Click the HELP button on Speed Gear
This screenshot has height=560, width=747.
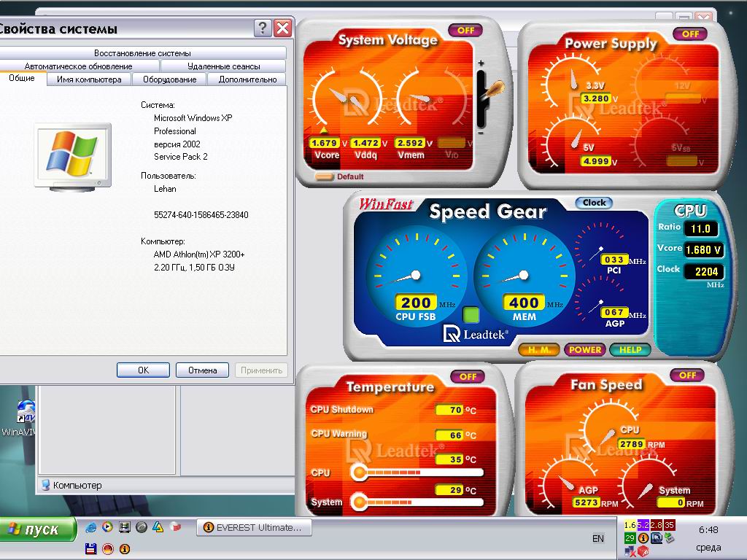tap(630, 350)
